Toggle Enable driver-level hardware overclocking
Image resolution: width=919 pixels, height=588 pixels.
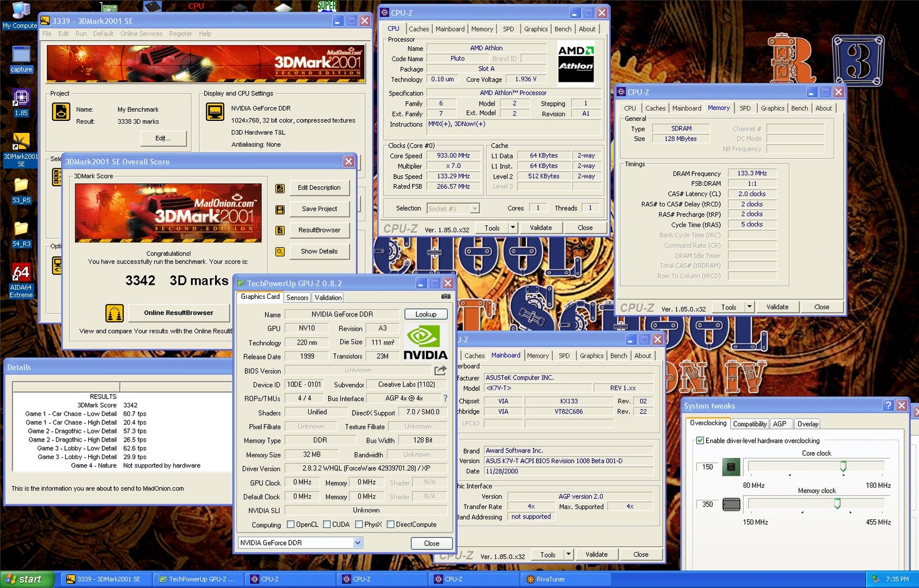tap(700, 440)
